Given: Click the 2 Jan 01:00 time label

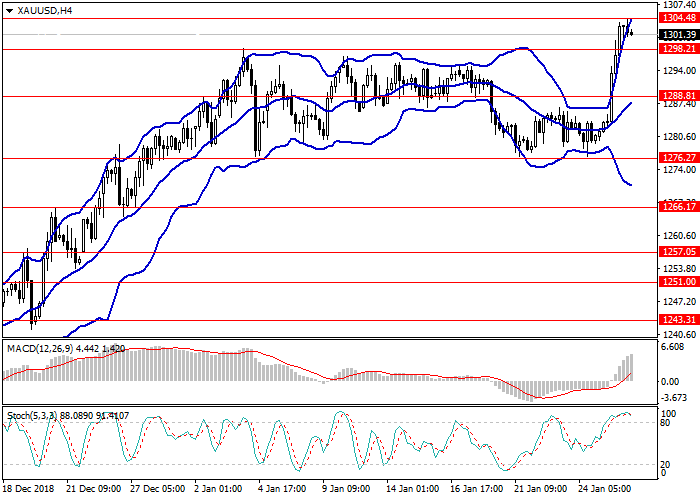Looking at the screenshot, I should point(216,490).
